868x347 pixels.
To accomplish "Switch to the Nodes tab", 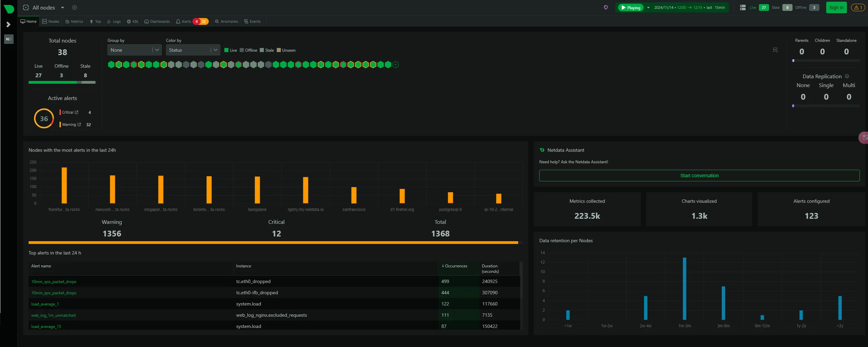I will 51,21.
